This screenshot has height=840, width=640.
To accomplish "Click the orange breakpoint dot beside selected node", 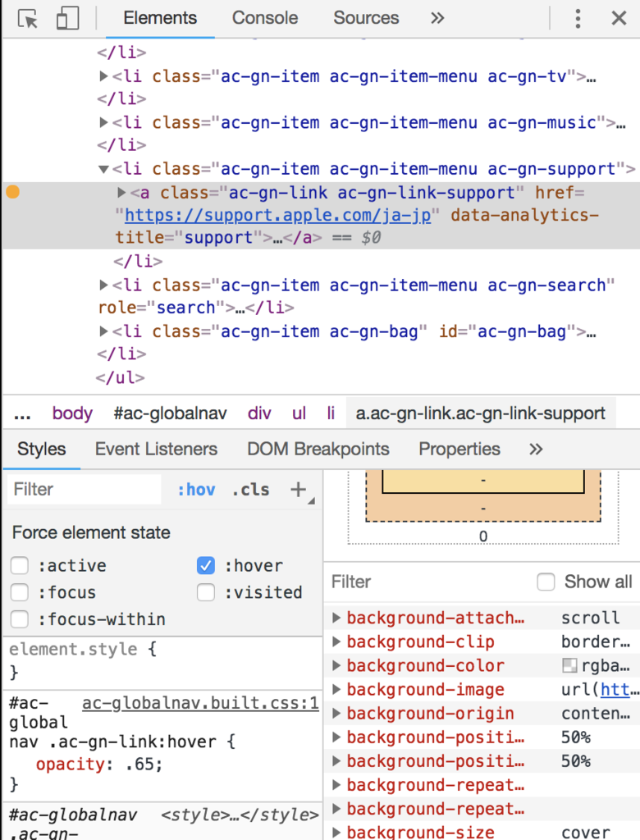I will (13, 191).
